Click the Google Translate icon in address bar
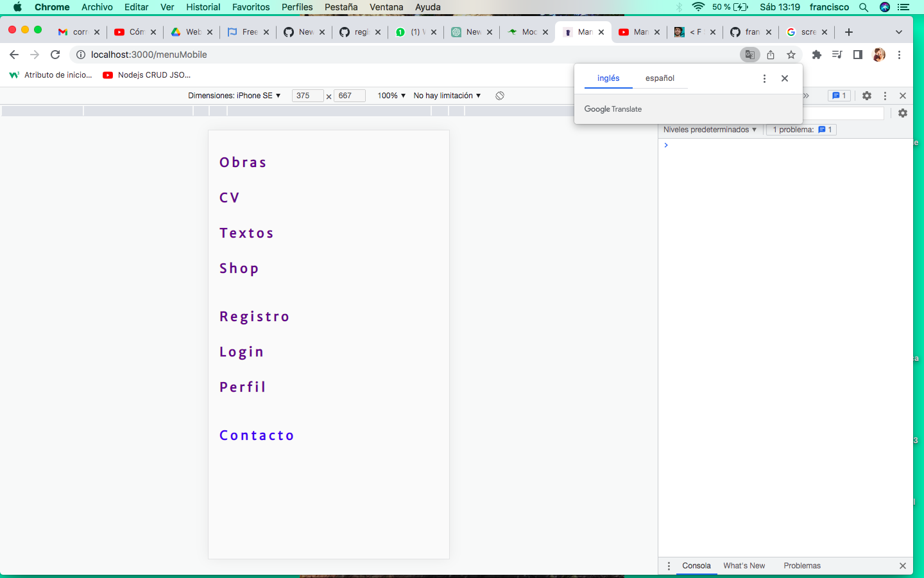Viewport: 924px width, 578px height. (749, 55)
